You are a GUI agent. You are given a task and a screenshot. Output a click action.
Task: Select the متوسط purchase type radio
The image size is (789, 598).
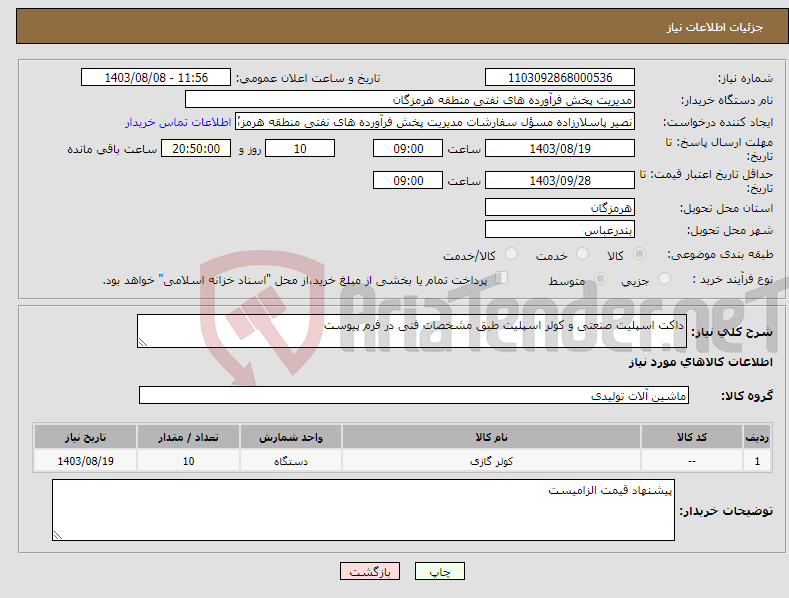[600, 278]
